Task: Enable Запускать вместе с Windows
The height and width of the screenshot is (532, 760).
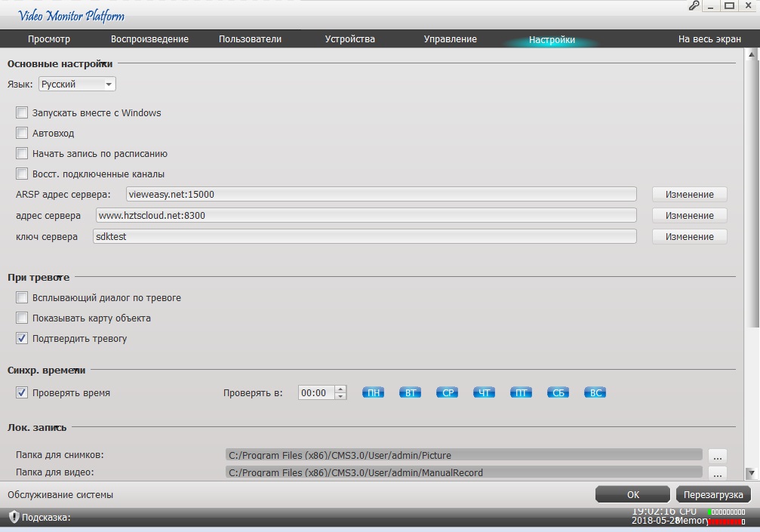Action: click(x=22, y=113)
